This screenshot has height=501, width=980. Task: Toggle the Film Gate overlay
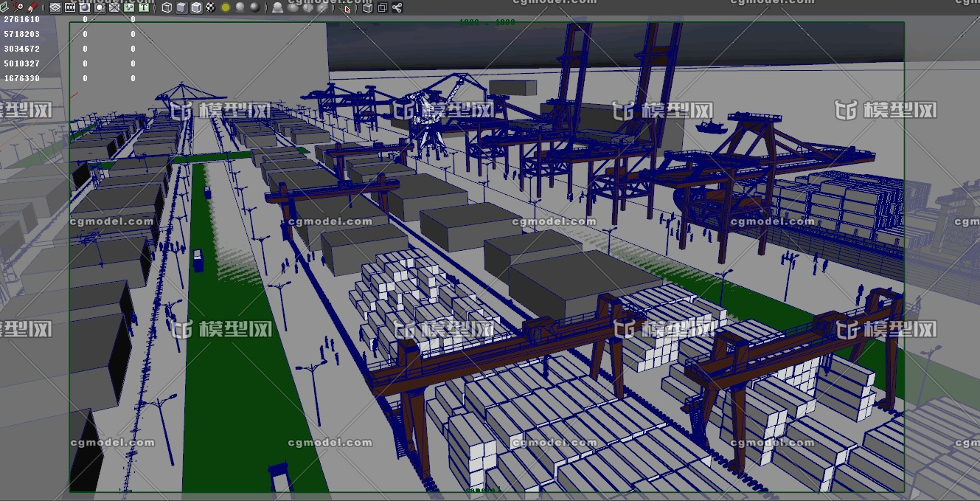(x=70, y=7)
